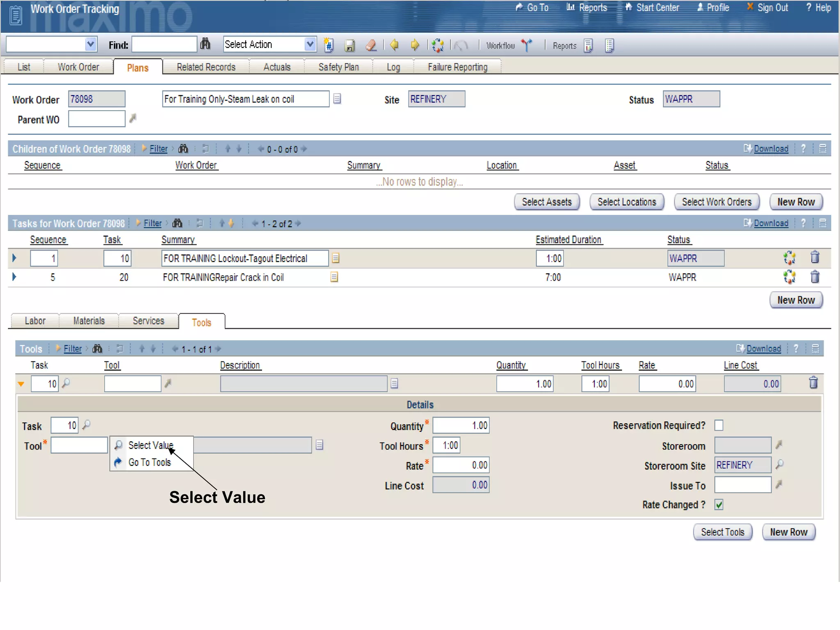Click the Clear Changes eraser icon
This screenshot has width=840, height=630.
[371, 45]
